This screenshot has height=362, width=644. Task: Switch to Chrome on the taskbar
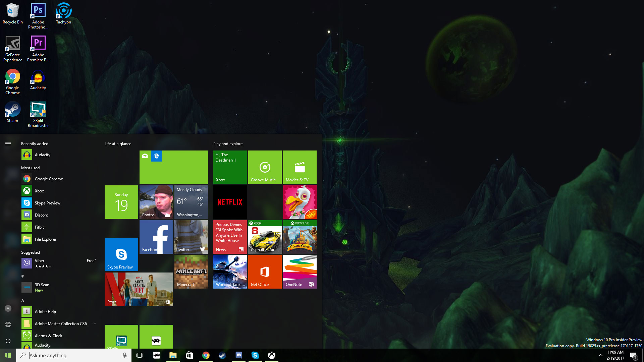tap(206, 355)
